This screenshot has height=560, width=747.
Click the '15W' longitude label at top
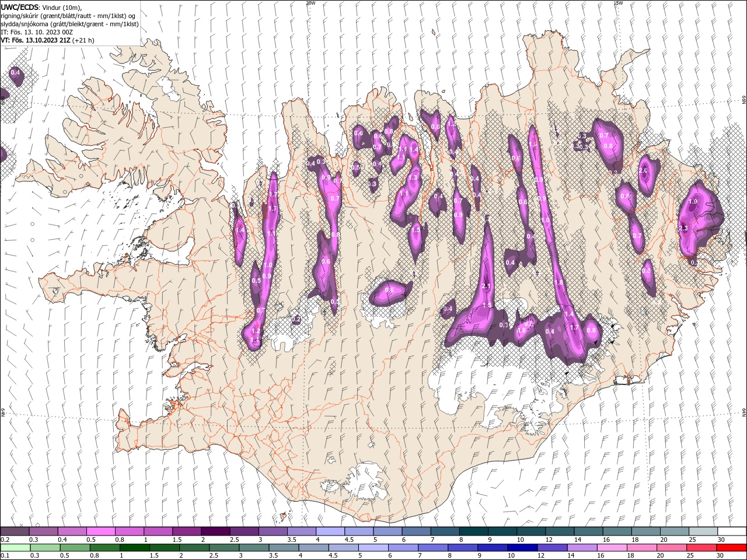click(618, 3)
